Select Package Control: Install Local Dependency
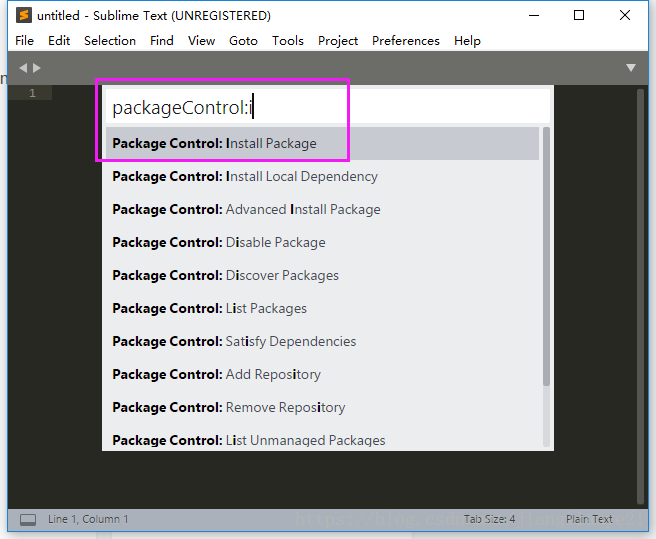The image size is (656, 539). (x=322, y=177)
